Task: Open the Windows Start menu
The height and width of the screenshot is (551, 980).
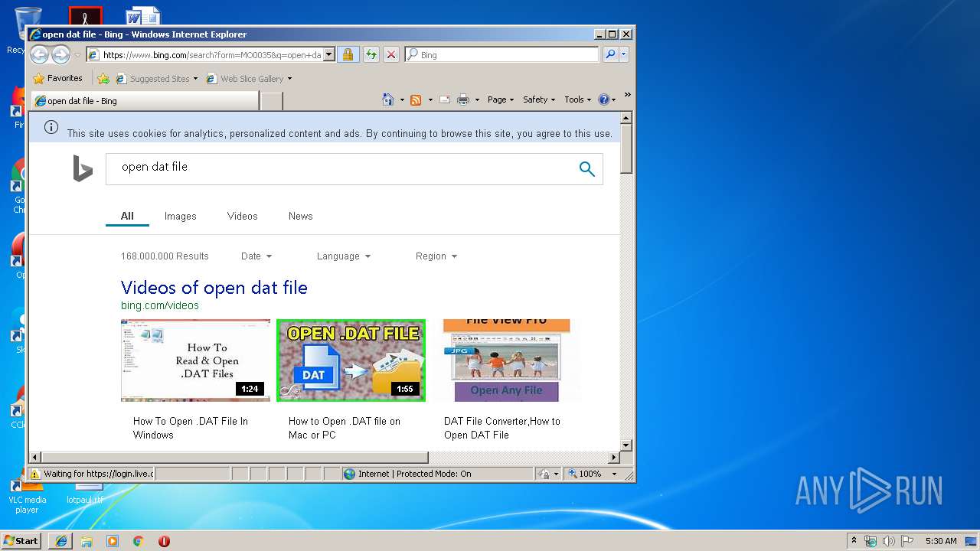Action: pyautogui.click(x=21, y=540)
